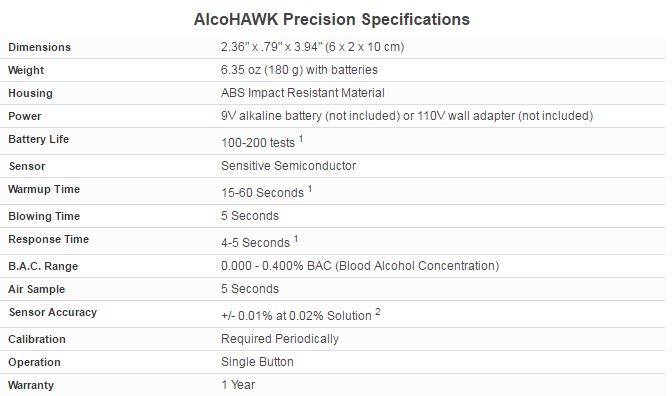Select the Operation row label
This screenshot has height=396, width=672.
(34, 363)
